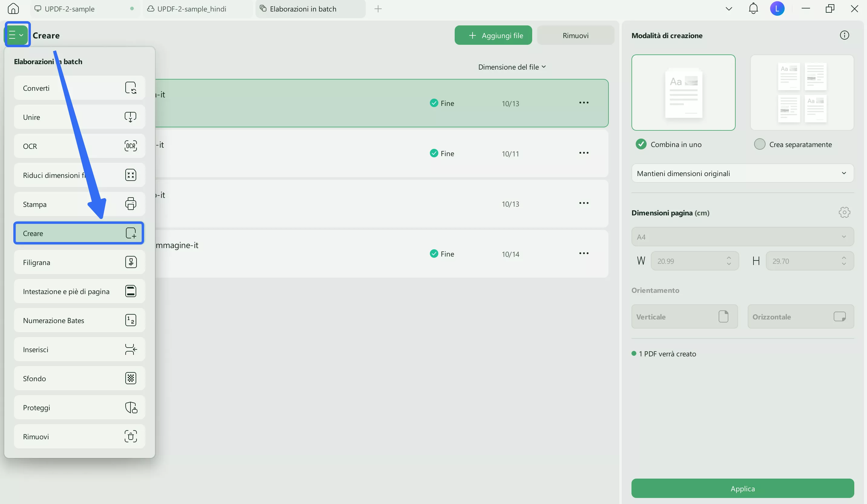Select the Combina in uno option
The image size is (867, 504).
pyautogui.click(x=641, y=144)
